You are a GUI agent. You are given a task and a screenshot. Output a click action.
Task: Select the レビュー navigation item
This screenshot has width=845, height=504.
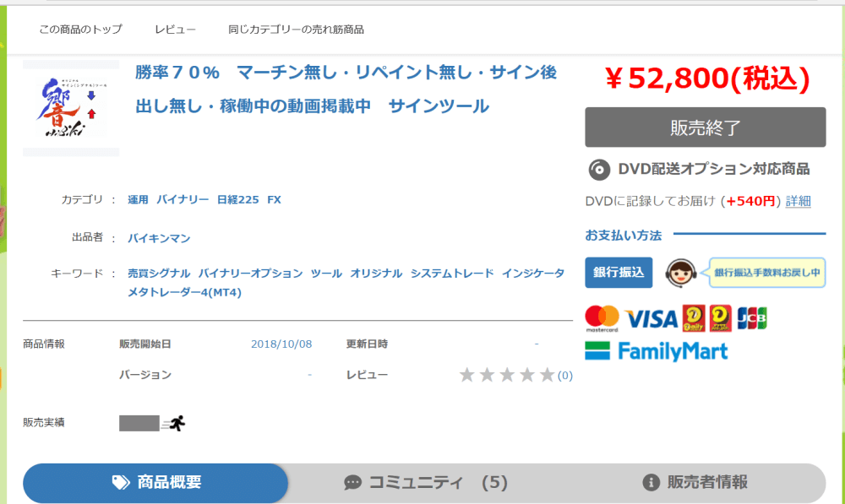point(175,30)
